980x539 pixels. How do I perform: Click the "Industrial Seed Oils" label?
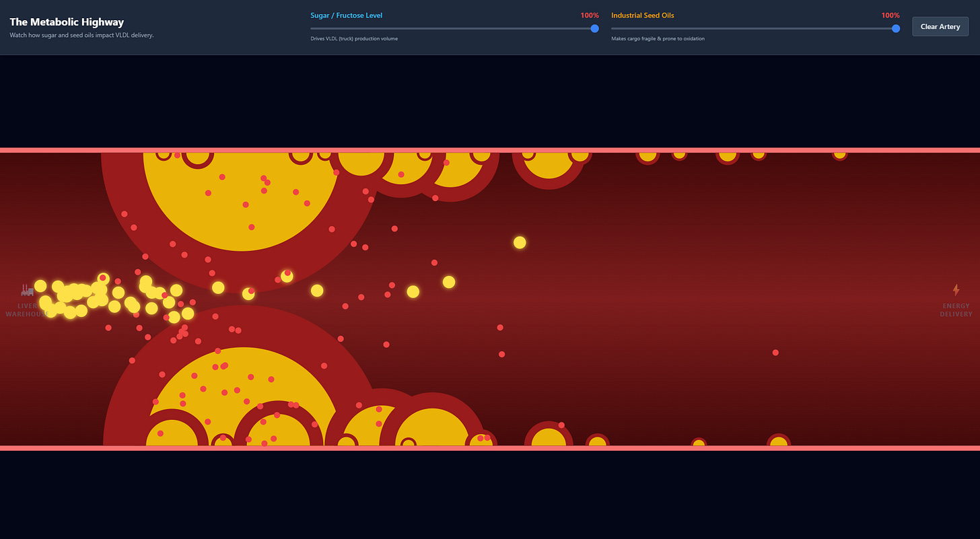tap(643, 15)
